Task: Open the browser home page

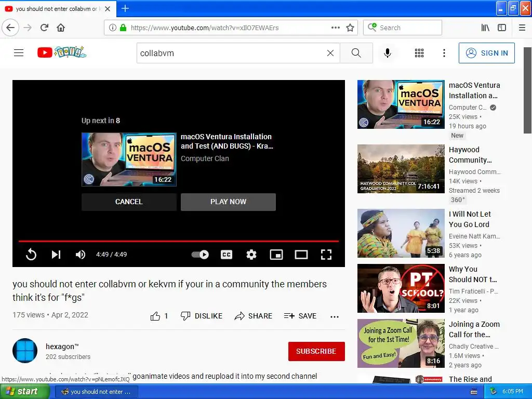Action: click(x=61, y=28)
